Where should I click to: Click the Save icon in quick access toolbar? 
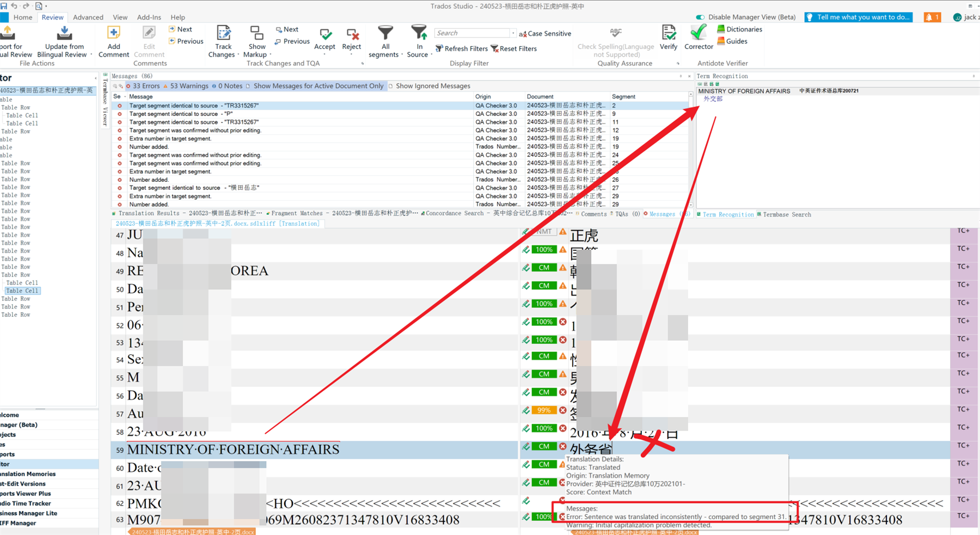(4, 6)
